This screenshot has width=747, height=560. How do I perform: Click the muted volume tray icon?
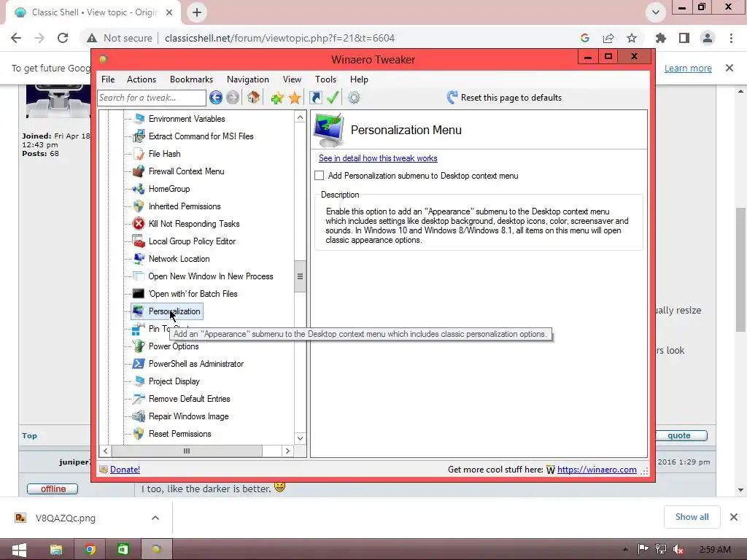(678, 550)
